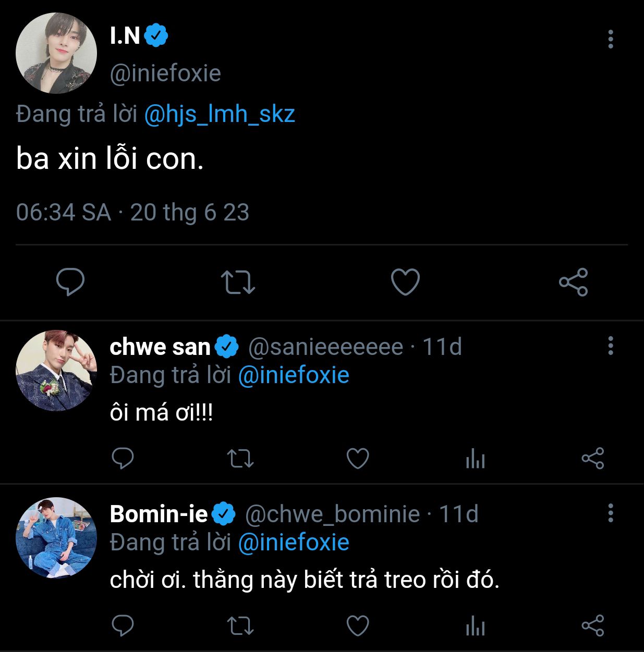The height and width of the screenshot is (652, 644).
Task: Open more options on I.N's tweet
Action: [x=610, y=39]
